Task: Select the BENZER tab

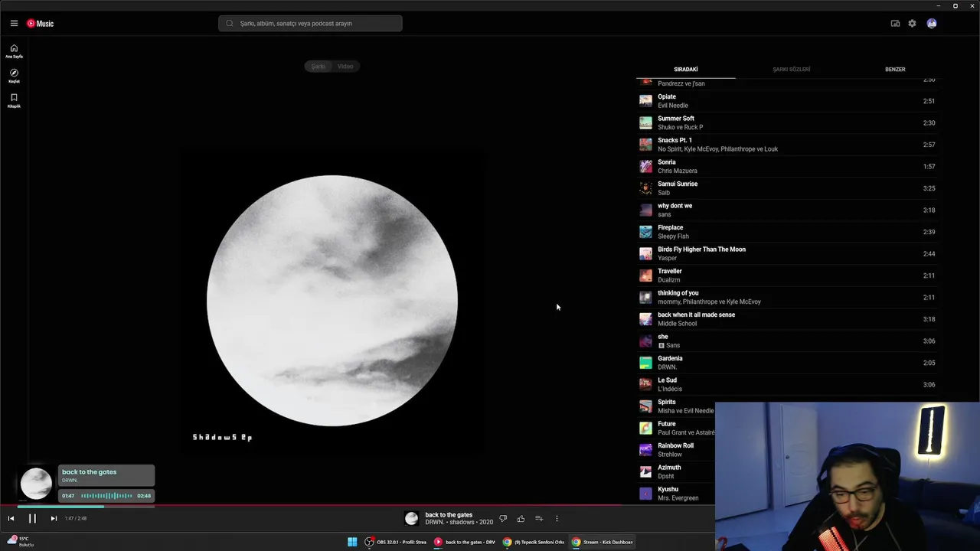Action: click(895, 70)
